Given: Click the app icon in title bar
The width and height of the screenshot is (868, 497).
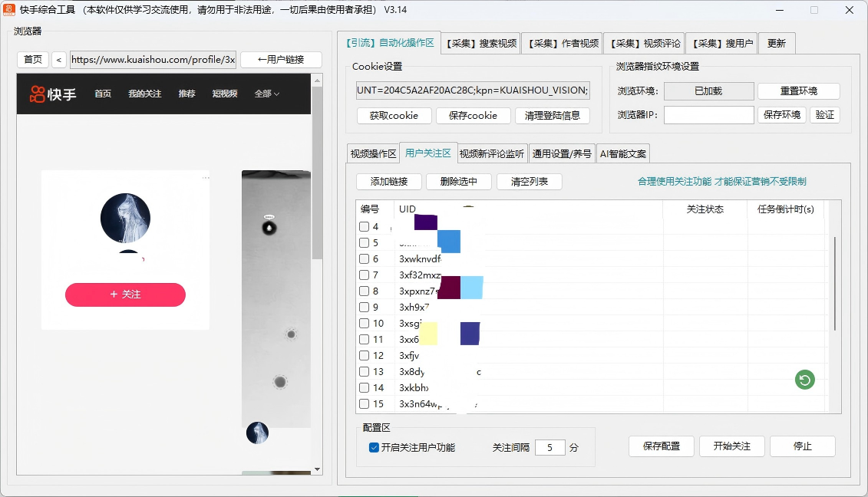Looking at the screenshot, I should (9, 9).
